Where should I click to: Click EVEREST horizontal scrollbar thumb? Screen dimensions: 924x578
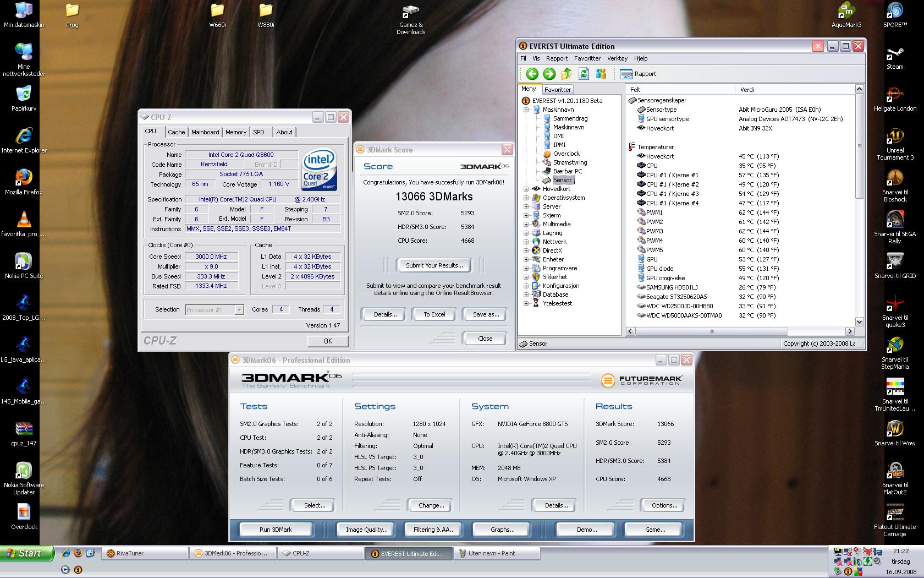point(712,331)
